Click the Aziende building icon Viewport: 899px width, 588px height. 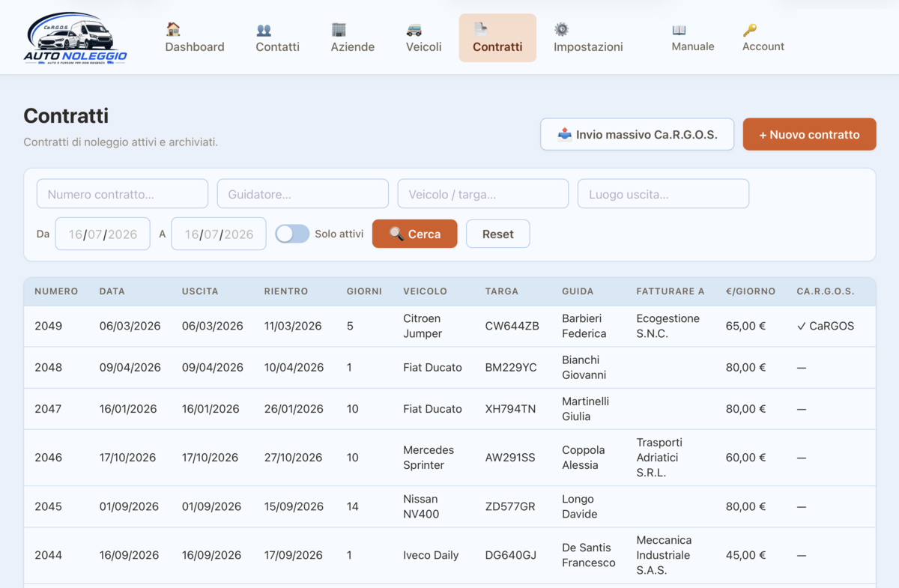tap(339, 29)
